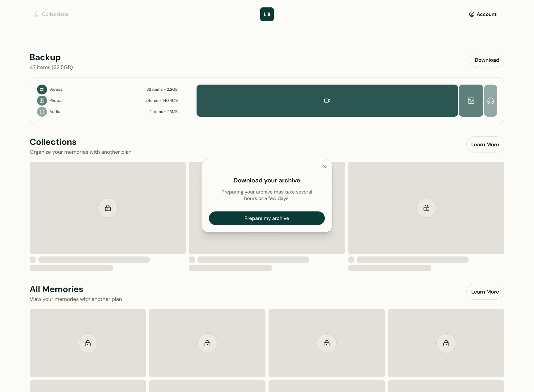The height and width of the screenshot is (392, 534).
Task: Close the Download your archive dialog
Action: coord(325,167)
